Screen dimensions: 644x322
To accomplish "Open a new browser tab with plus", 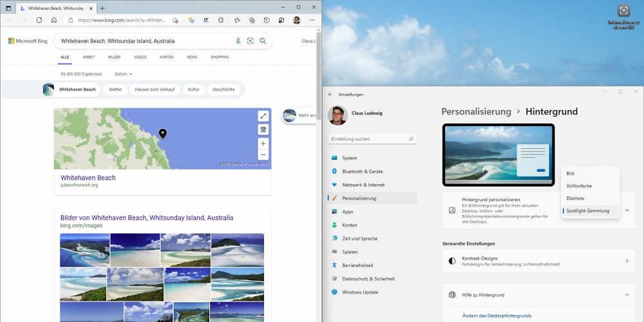I will tap(102, 8).
